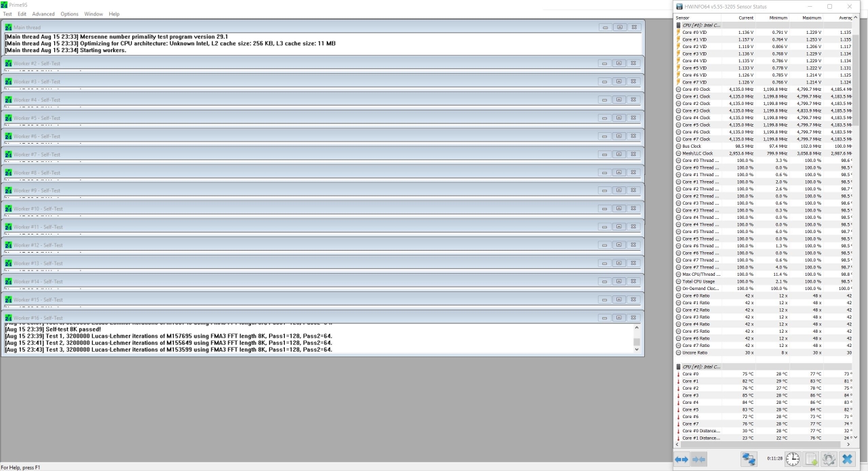Open the network remote monitoring icon
The width and height of the screenshot is (868, 471).
pos(749,459)
